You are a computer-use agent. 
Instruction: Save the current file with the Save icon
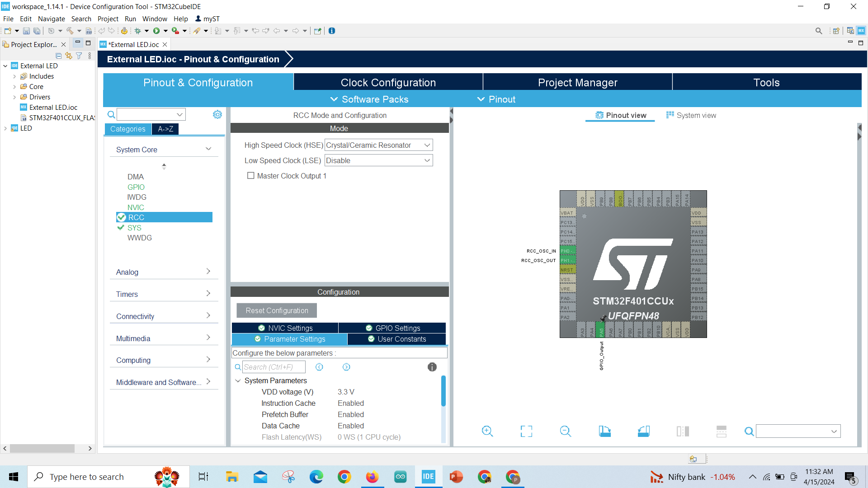[x=26, y=31]
